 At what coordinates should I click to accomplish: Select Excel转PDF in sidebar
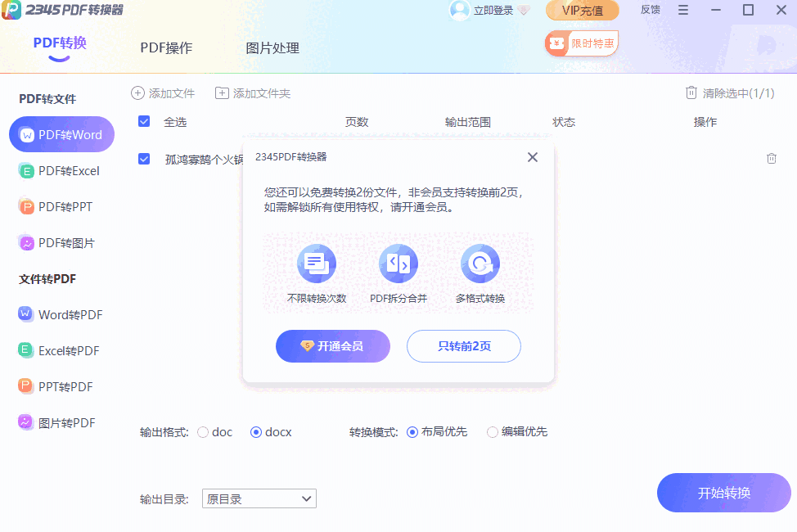click(69, 351)
